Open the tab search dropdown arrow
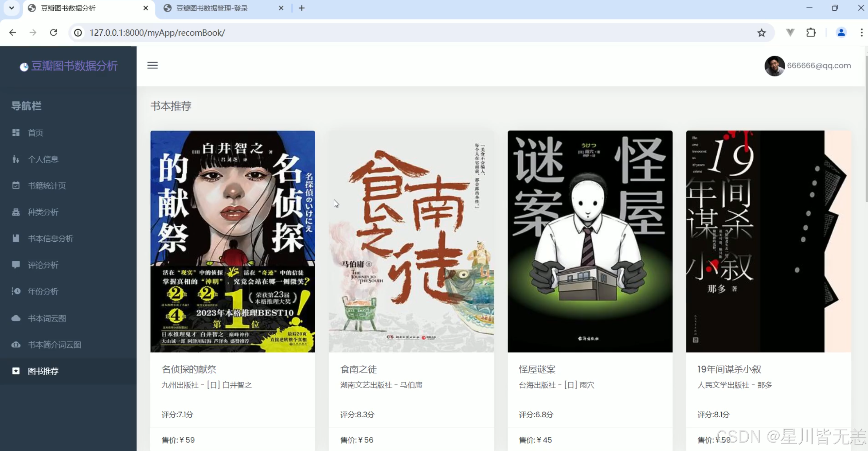Viewport: 868px width, 451px height. coord(12,8)
